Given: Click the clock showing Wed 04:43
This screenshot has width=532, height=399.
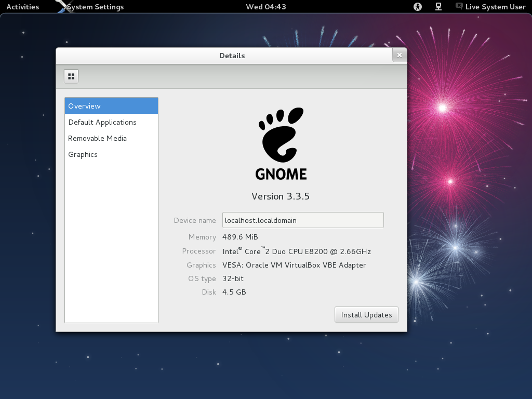Looking at the screenshot, I should tap(265, 7).
